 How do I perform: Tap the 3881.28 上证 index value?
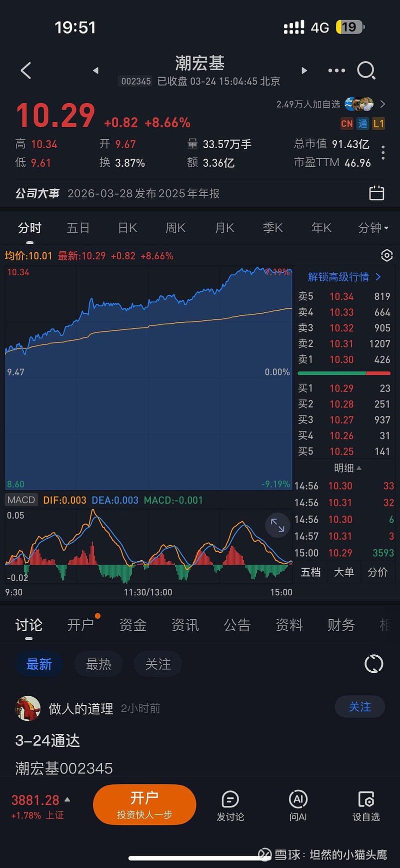pyautogui.click(x=35, y=800)
